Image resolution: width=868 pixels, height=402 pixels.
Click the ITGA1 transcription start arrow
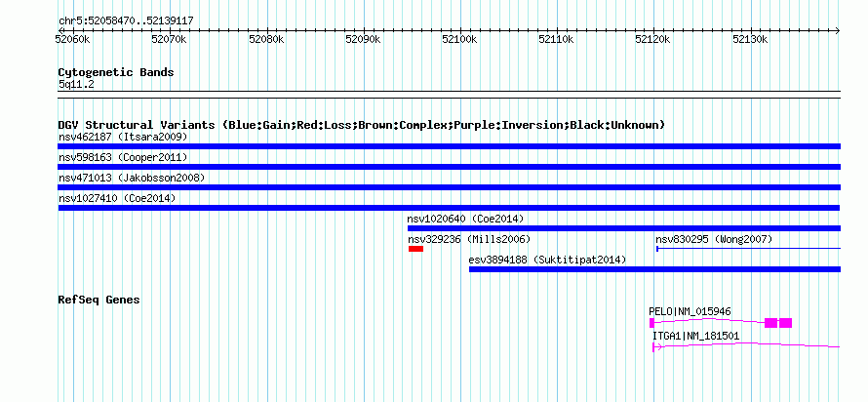point(657,347)
